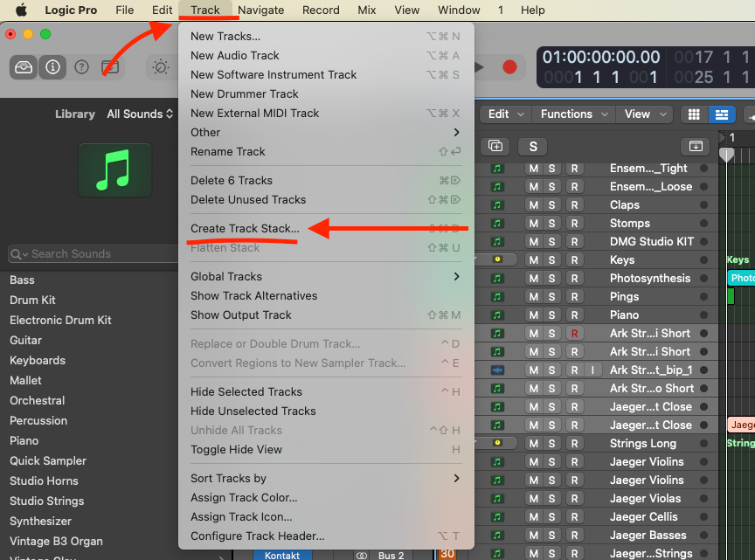Click the timecode position display
Image resolution: width=755 pixels, height=560 pixels.
600,58
